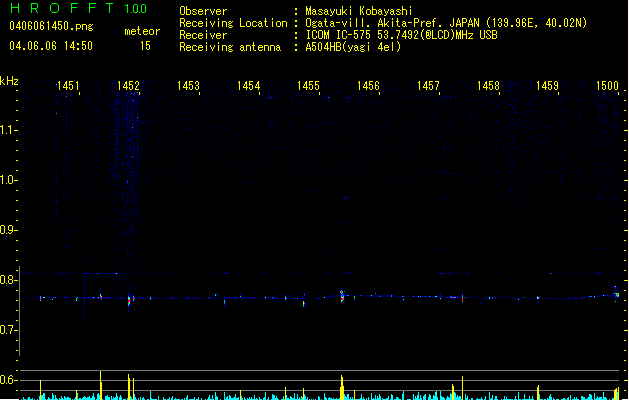The image size is (629, 400).
Task: Click the bright meteor echo near 1455:30
Action: click(x=342, y=296)
